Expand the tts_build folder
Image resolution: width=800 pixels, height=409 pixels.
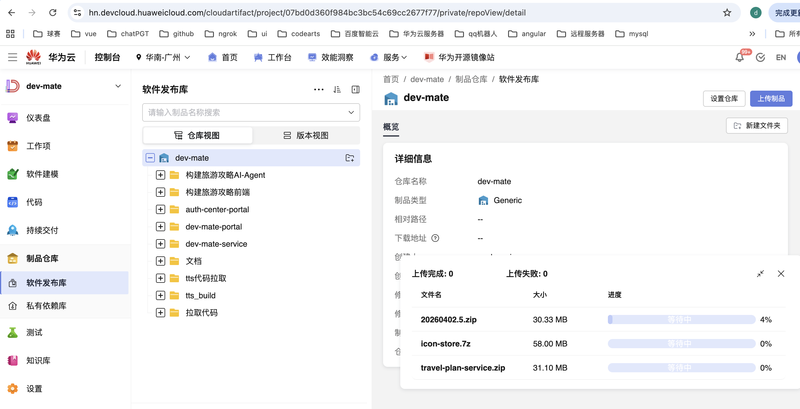(160, 295)
